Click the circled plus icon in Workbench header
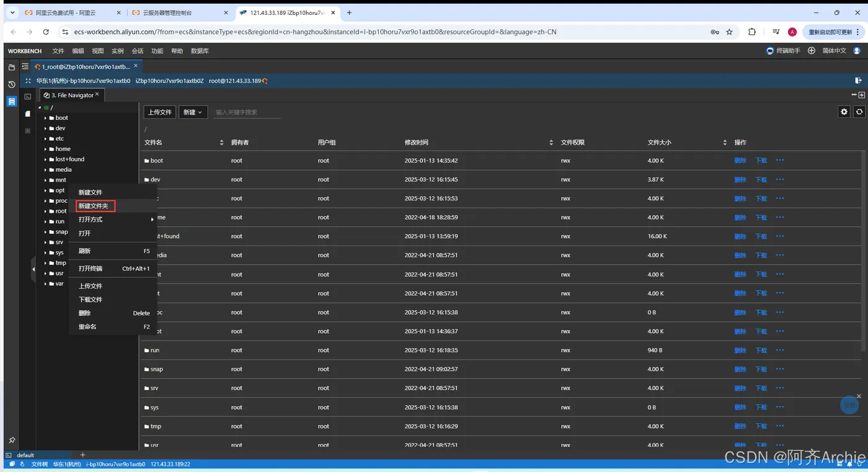 (x=811, y=51)
